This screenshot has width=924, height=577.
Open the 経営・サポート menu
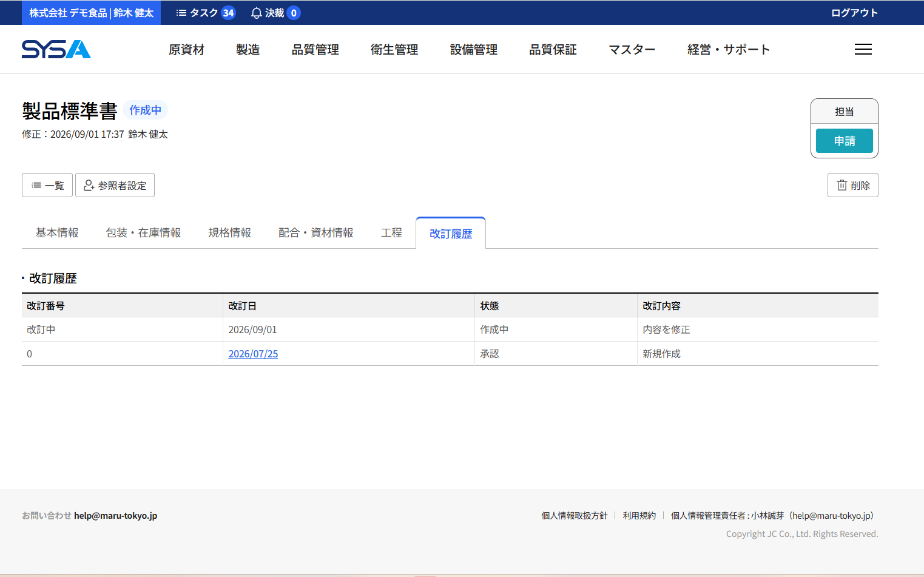[729, 50]
